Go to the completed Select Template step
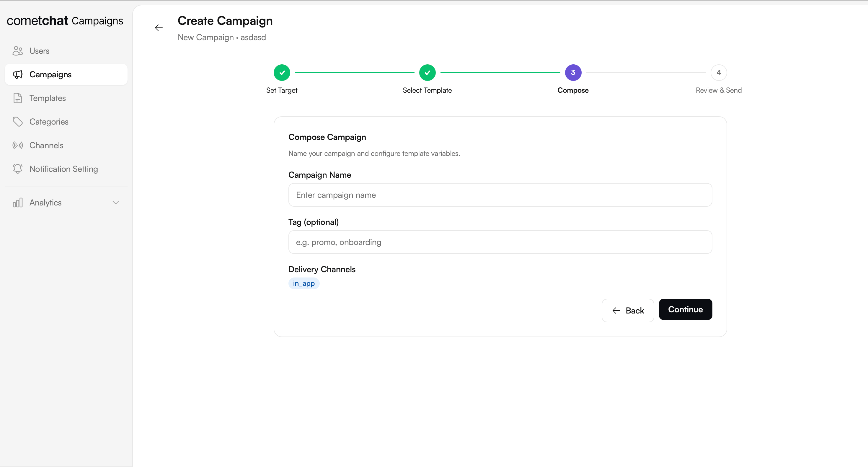Viewport: 868px width, 467px height. [427, 72]
